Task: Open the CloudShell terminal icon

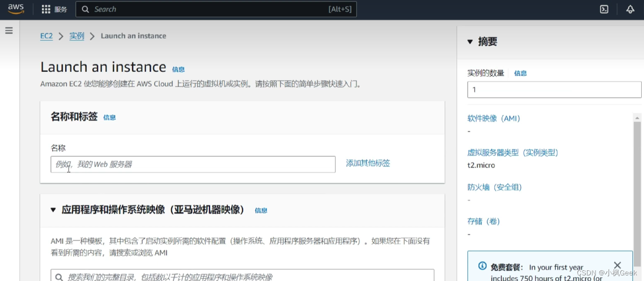Action: point(604,9)
